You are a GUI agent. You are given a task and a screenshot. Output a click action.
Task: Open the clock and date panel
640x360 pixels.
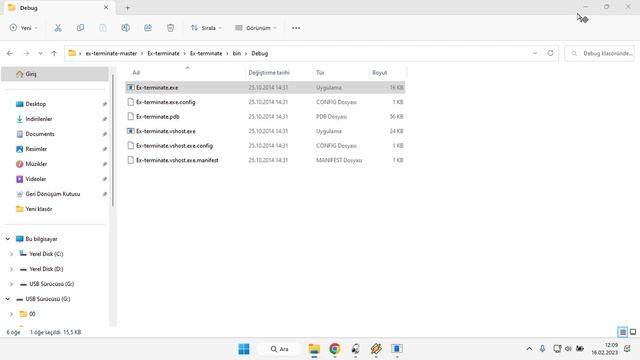(x=604, y=349)
